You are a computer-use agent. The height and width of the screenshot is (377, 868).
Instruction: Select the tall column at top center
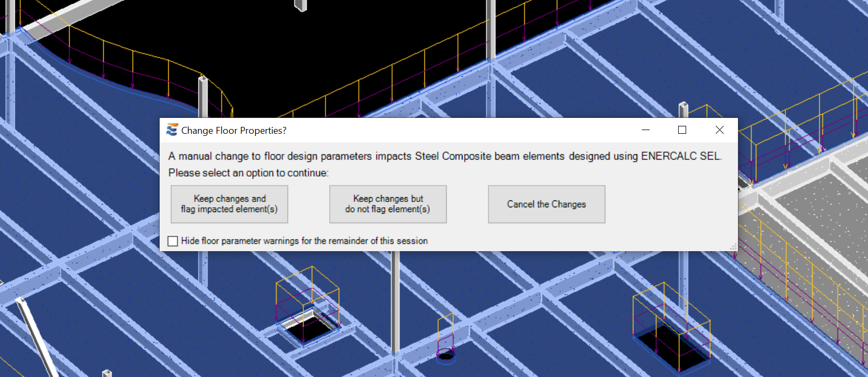click(491, 32)
